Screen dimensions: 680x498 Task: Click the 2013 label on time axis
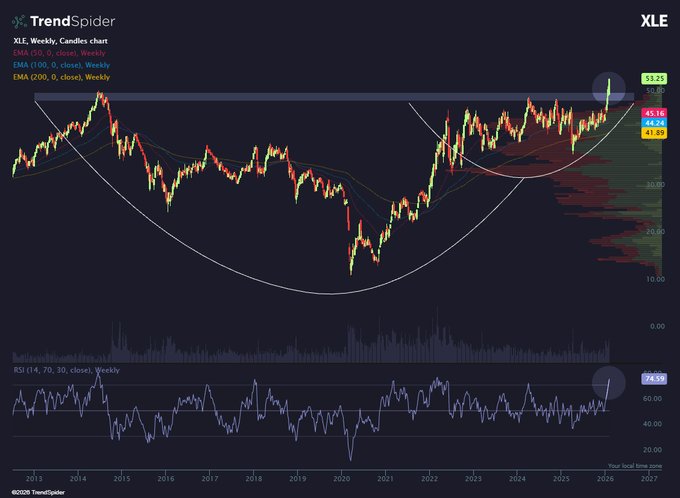click(x=34, y=478)
